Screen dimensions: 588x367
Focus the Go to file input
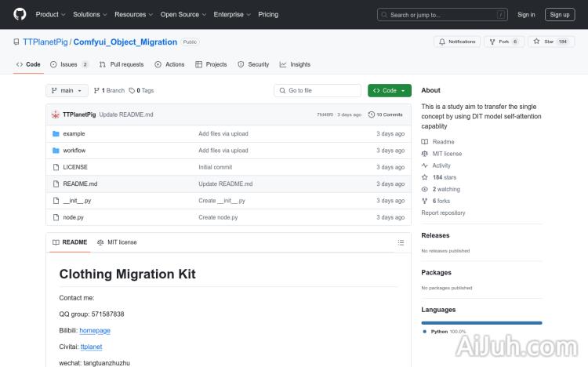click(x=318, y=90)
